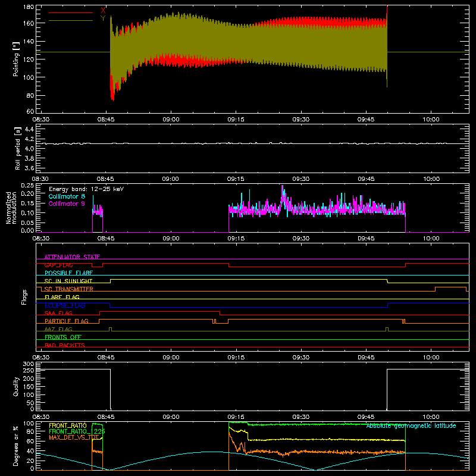Click the SAA_FLAG label
This screenshot has width=476, height=476.
[58, 313]
